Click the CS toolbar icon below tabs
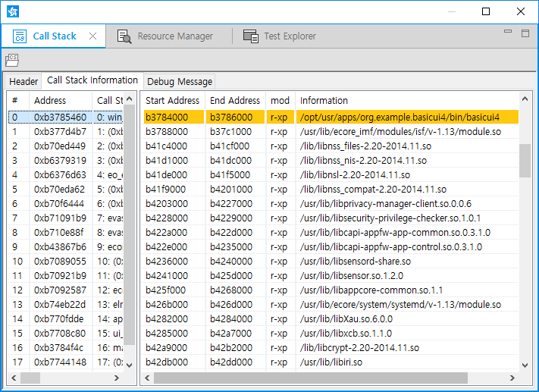The image size is (539, 392). [12, 60]
